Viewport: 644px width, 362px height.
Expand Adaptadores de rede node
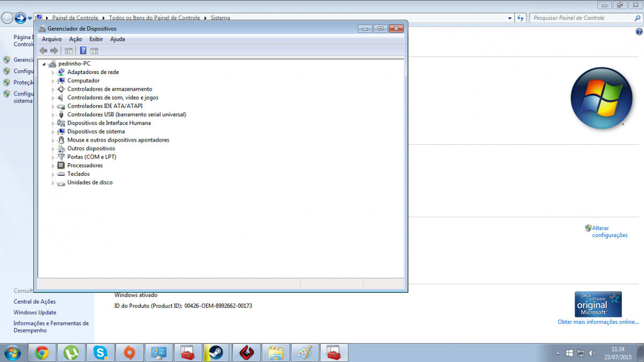coord(53,72)
